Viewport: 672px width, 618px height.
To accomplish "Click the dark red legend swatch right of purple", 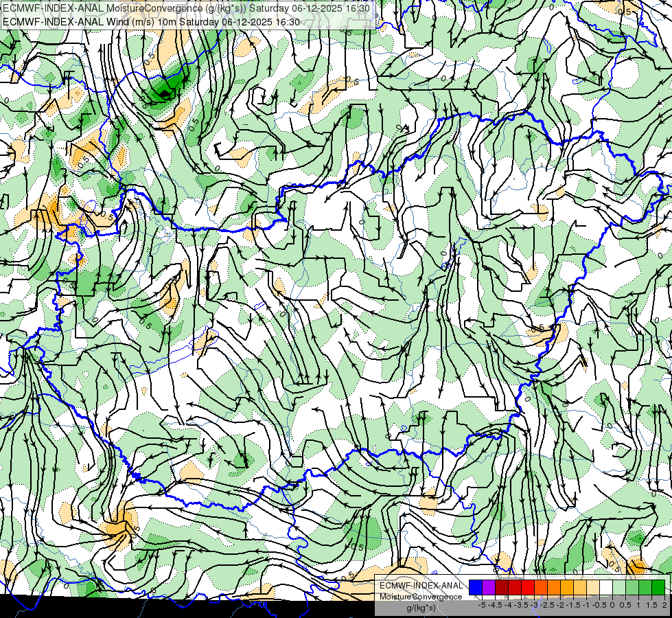I will click(x=502, y=588).
